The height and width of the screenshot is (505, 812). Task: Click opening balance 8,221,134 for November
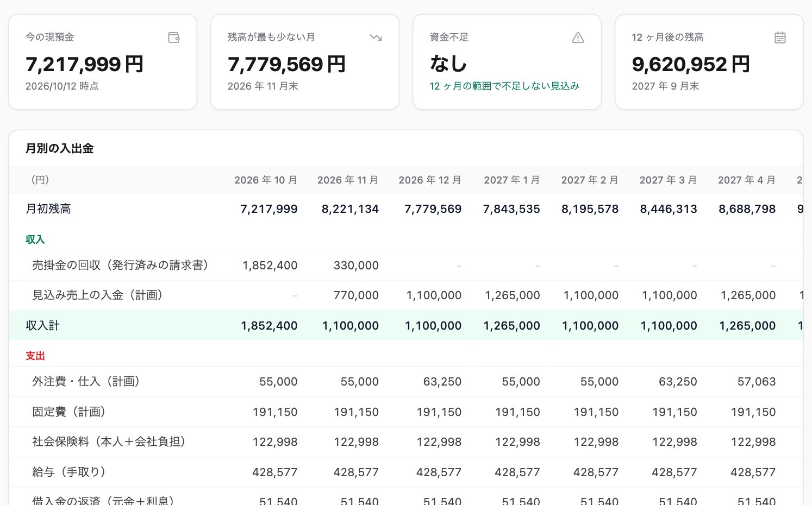pyautogui.click(x=350, y=209)
